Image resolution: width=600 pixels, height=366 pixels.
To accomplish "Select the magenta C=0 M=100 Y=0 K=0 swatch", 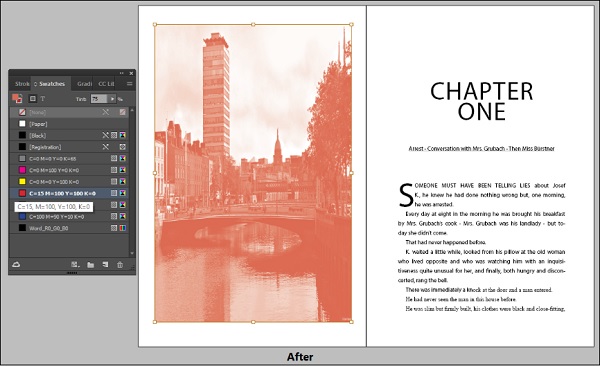I will [69, 170].
